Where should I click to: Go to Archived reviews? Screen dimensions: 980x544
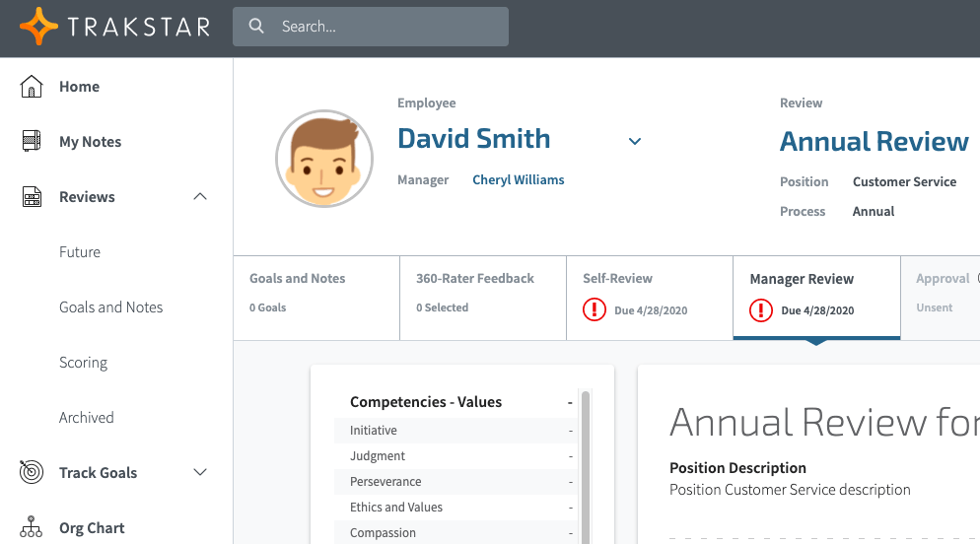pos(87,418)
